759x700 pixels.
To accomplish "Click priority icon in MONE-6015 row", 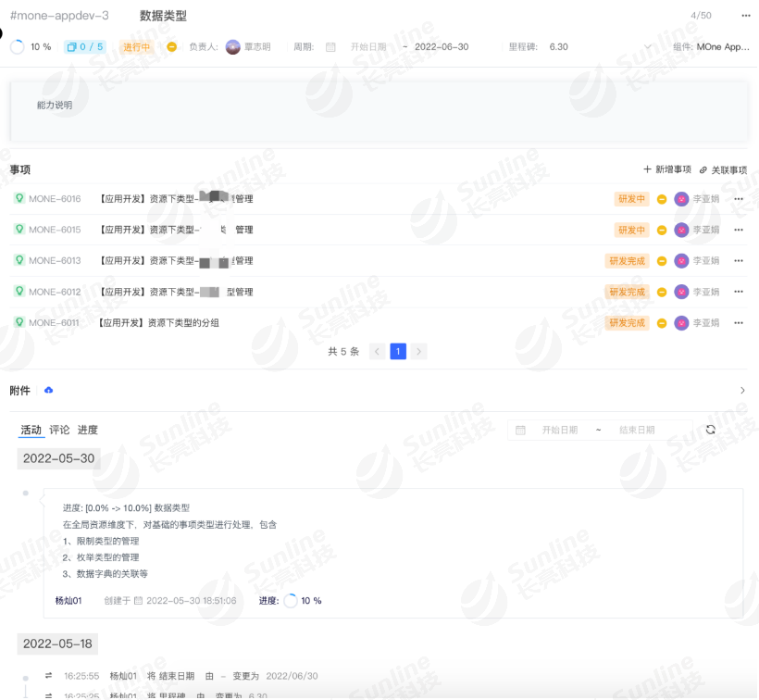I will 662,230.
